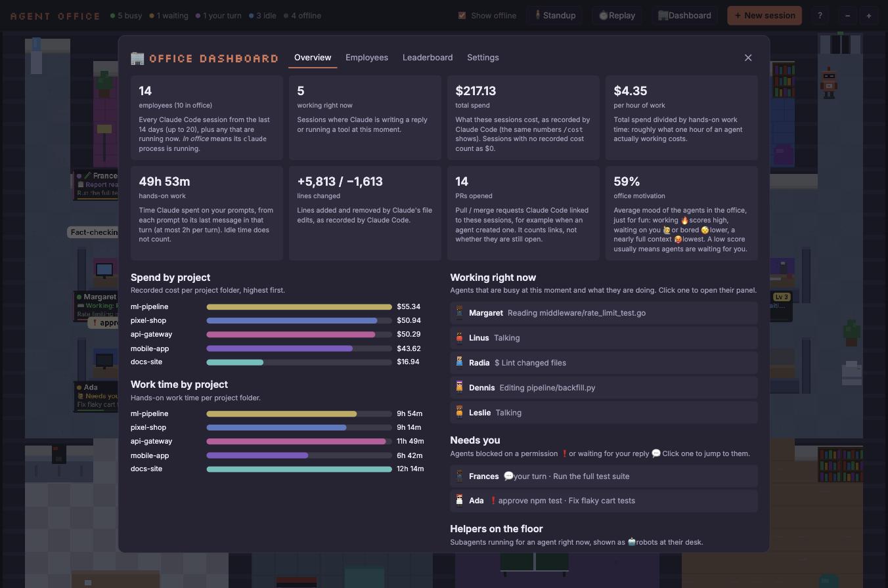Open the Replay view
Image resolution: width=888 pixels, height=588 pixels.
[617, 16]
